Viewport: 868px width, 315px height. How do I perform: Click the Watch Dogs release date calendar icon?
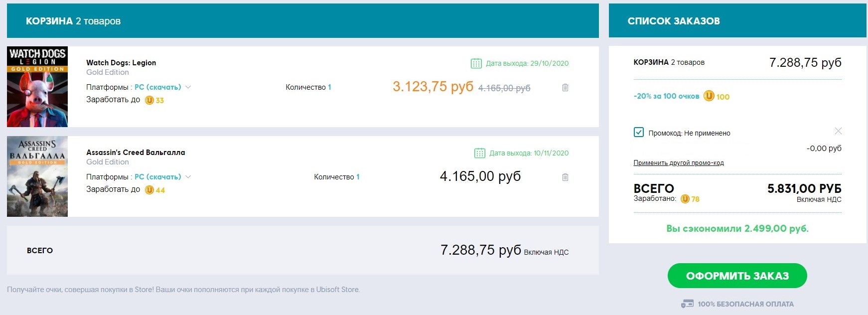click(x=476, y=63)
